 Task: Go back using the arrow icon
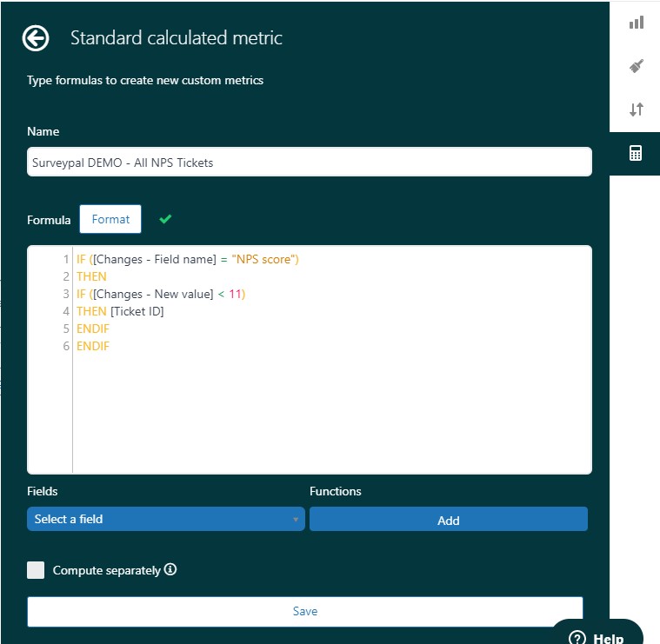pos(36,38)
